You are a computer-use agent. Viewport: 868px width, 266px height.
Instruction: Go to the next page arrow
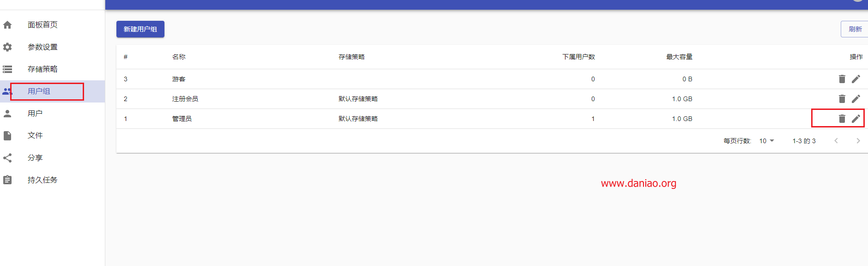(858, 141)
